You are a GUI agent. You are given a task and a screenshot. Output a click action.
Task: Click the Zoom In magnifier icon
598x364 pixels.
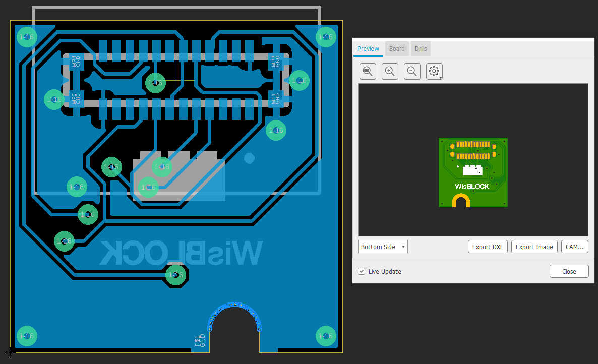pos(390,71)
